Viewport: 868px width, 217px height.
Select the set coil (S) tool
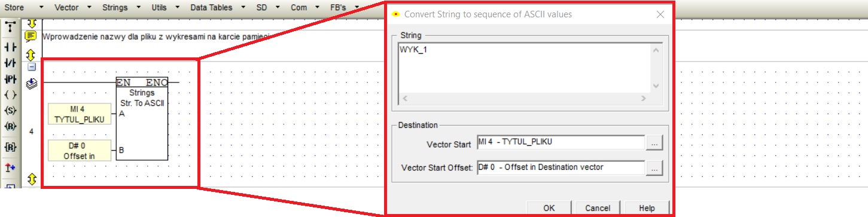coord(10,111)
